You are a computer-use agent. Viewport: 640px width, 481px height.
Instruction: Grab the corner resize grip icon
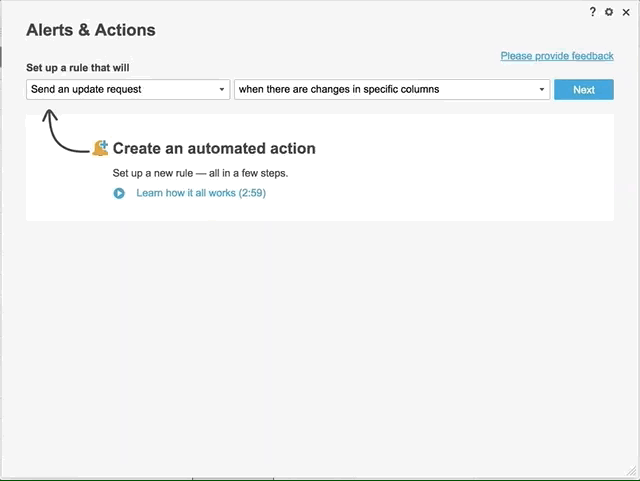[631, 471]
